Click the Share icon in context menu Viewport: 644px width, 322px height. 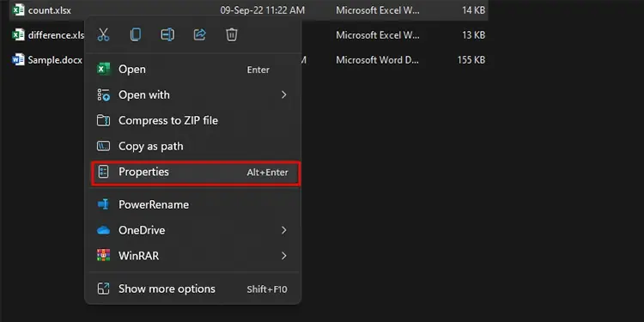tap(199, 34)
